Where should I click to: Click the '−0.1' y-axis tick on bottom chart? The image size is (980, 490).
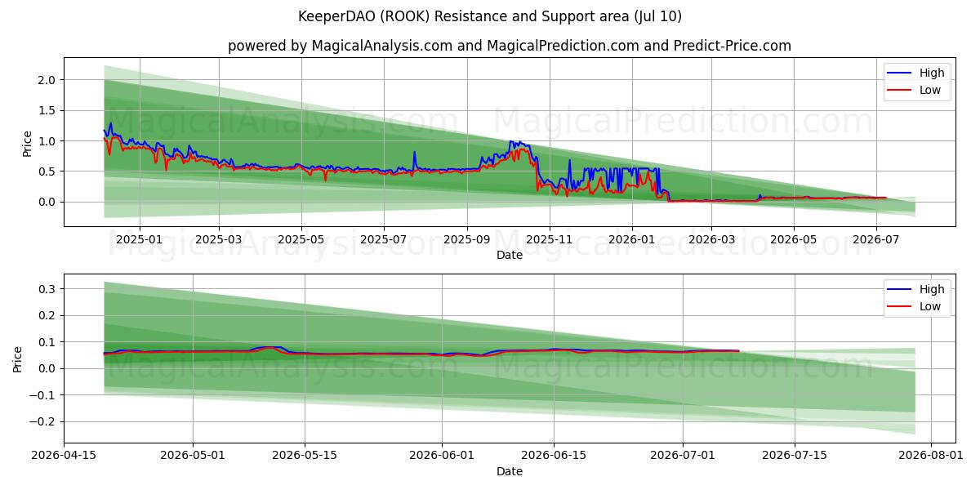[x=44, y=395]
